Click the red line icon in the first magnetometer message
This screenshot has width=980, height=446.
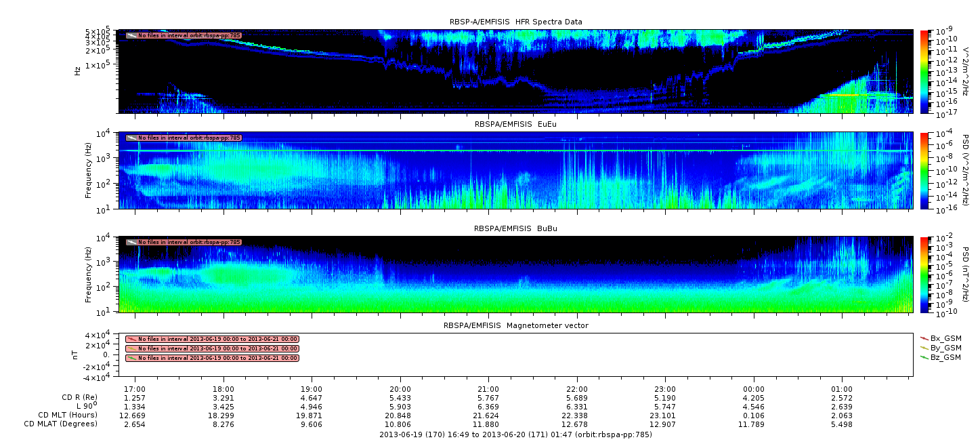click(x=132, y=339)
